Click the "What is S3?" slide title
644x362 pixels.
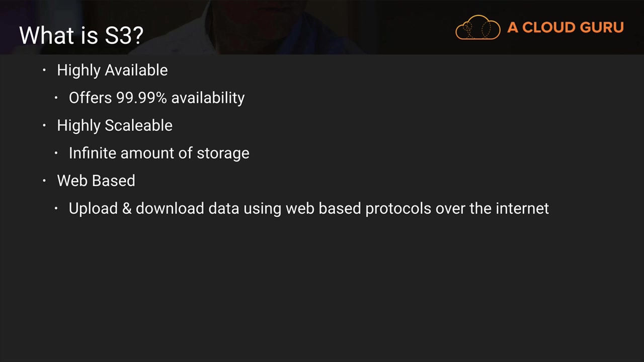click(82, 35)
